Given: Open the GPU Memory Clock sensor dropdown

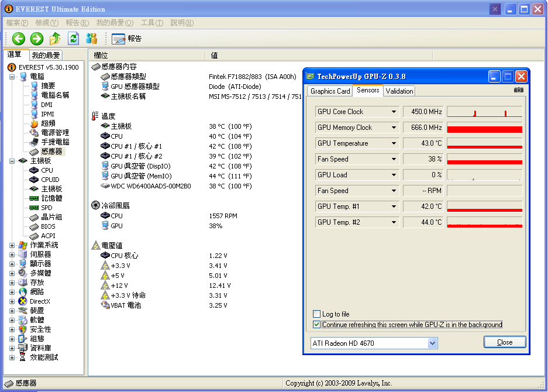Looking at the screenshot, I should click(394, 128).
